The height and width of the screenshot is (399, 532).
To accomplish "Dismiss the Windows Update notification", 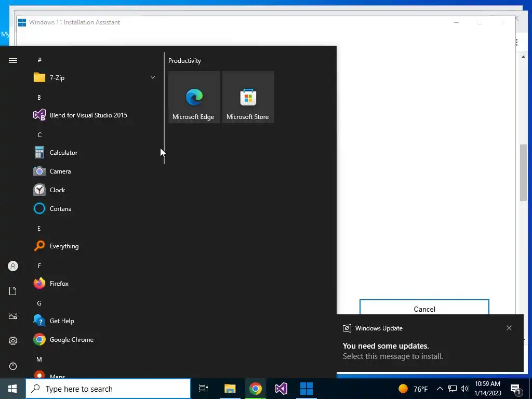I will [x=509, y=328].
